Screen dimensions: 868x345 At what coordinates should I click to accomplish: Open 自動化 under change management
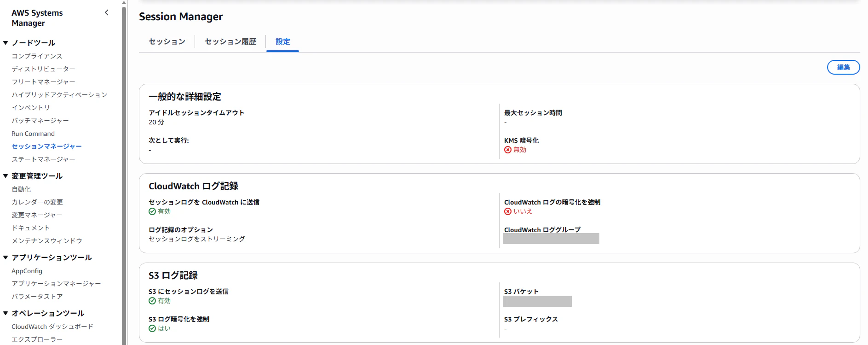click(21, 189)
